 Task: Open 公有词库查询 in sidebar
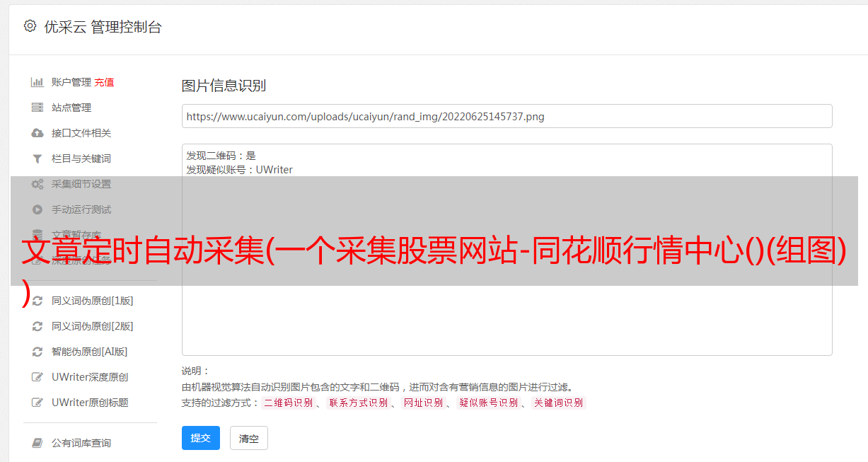pos(81,443)
